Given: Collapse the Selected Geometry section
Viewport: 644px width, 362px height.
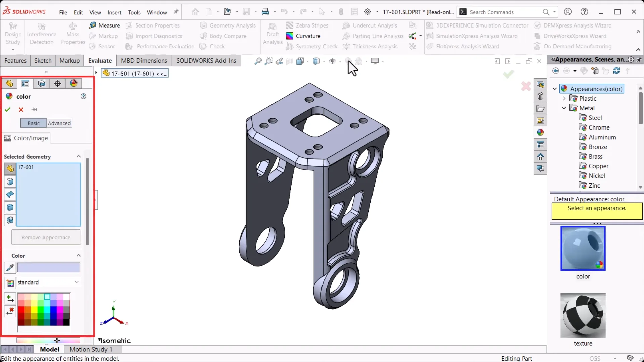Looking at the screenshot, I should (x=79, y=156).
